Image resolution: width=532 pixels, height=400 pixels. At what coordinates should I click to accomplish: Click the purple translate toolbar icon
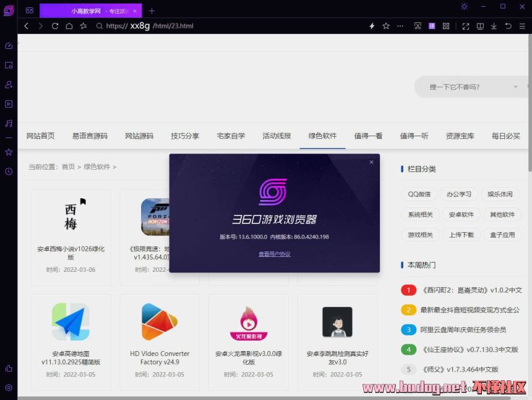[x=432, y=26]
